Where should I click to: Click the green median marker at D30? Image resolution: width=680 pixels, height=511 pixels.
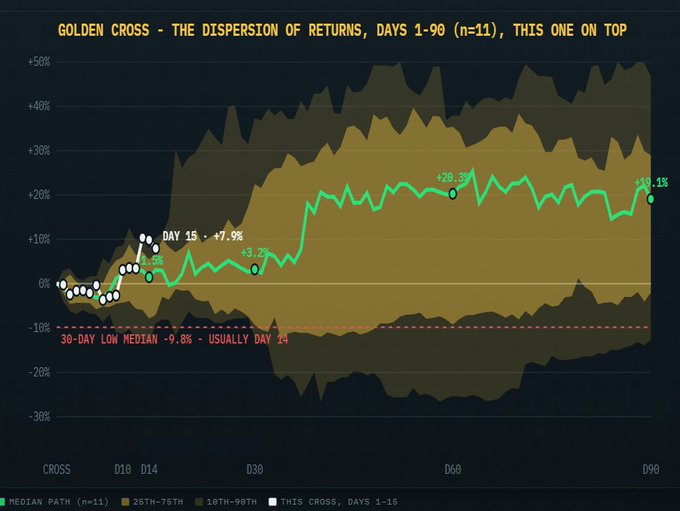[x=255, y=269]
